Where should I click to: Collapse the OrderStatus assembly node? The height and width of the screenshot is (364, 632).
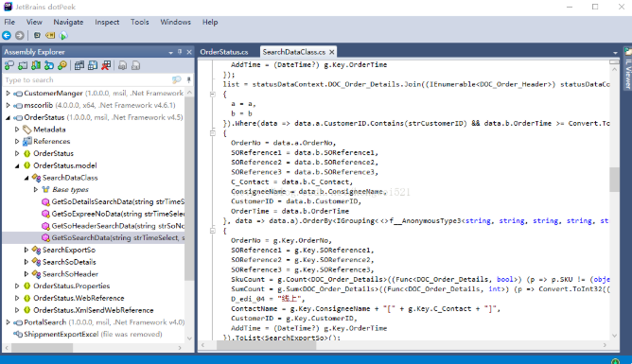coord(8,117)
